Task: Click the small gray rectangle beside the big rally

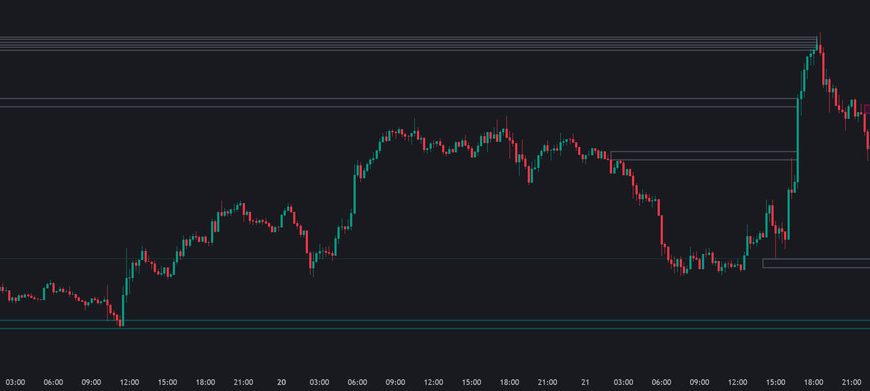Action: coord(704,156)
